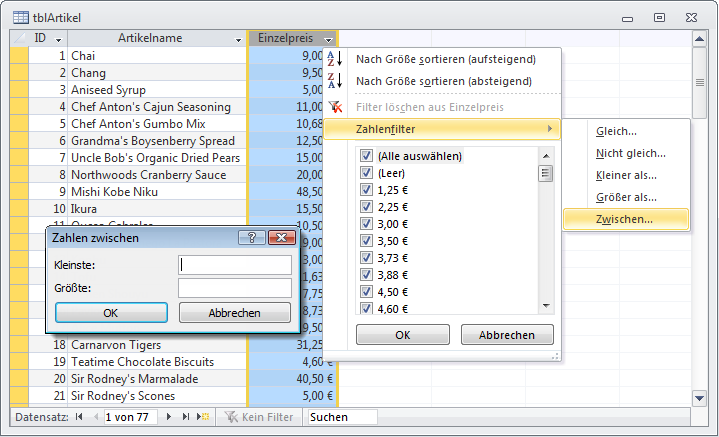
Task: Uncheck the 3,50 € filter checkbox
Action: click(x=366, y=241)
